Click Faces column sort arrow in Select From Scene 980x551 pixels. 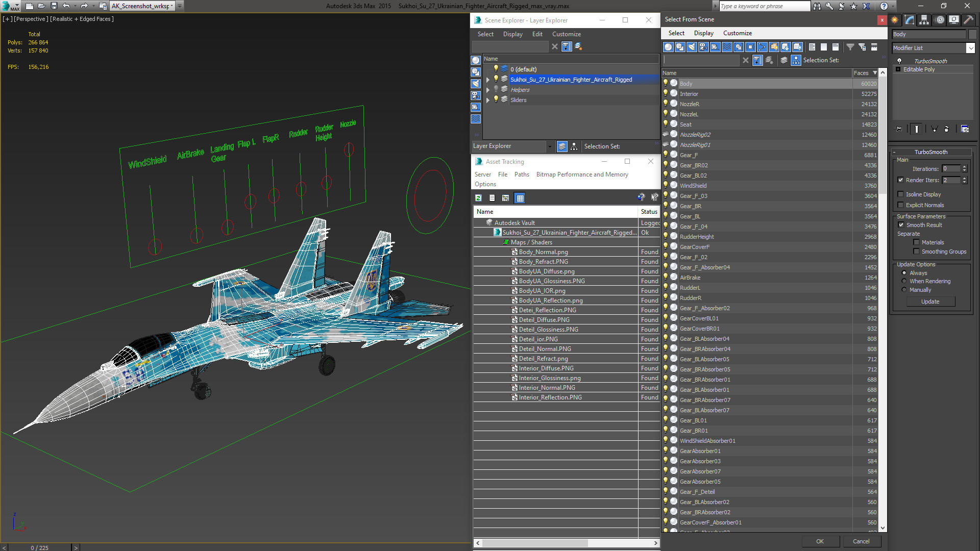(x=875, y=73)
